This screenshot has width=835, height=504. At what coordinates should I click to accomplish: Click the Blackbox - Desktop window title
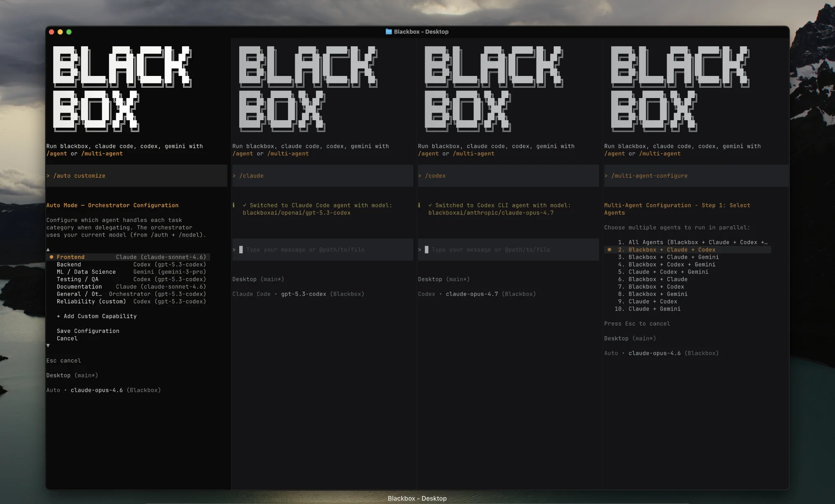(x=421, y=32)
